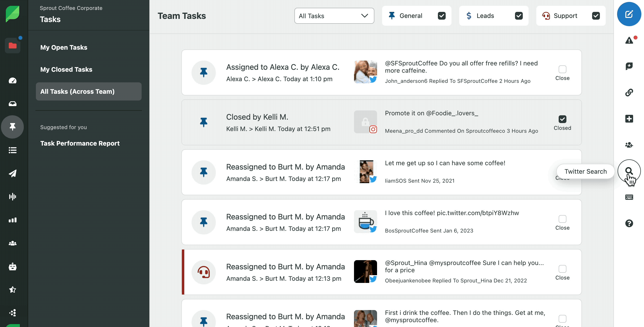Toggle the Support filter checkbox
This screenshot has height=327, width=644.
[596, 16]
